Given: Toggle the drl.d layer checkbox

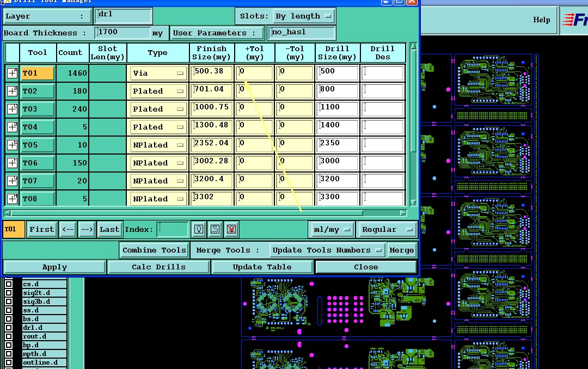Looking at the screenshot, I should click(x=9, y=328).
